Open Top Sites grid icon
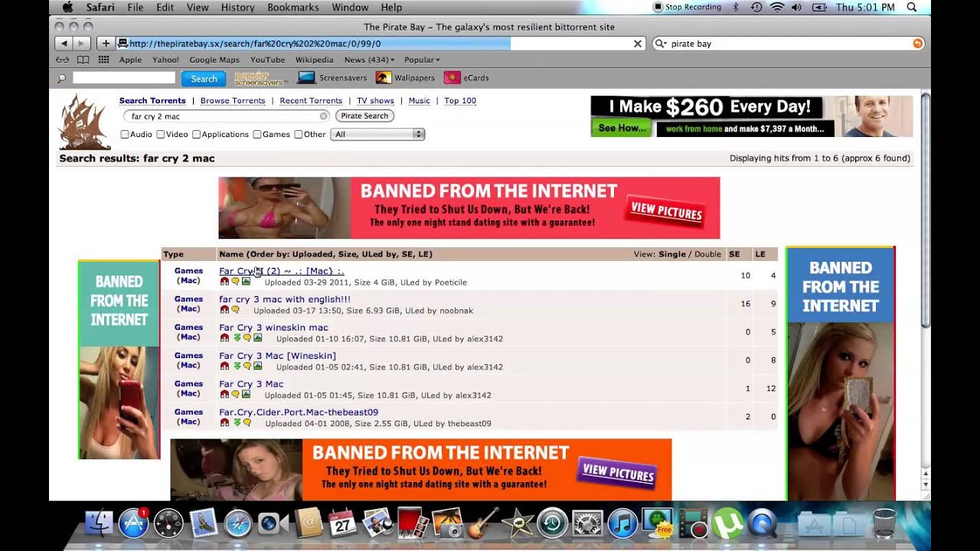 pyautogui.click(x=103, y=60)
